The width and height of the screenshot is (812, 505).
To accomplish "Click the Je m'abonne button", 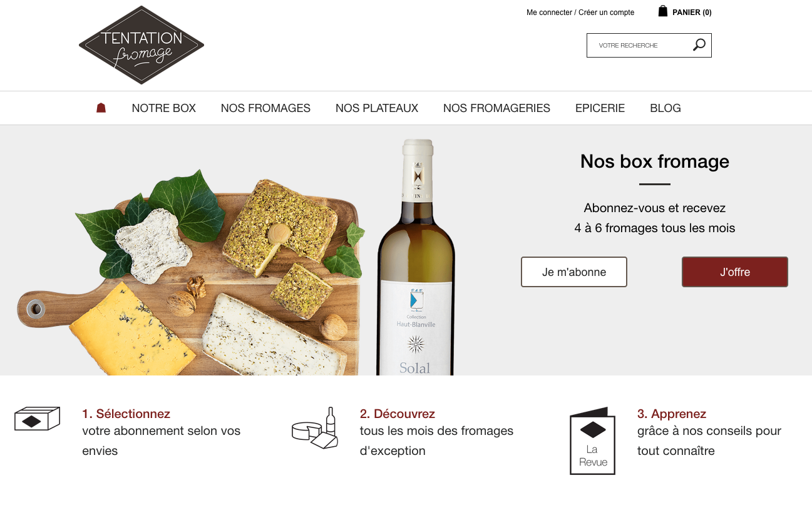I will pos(574,272).
